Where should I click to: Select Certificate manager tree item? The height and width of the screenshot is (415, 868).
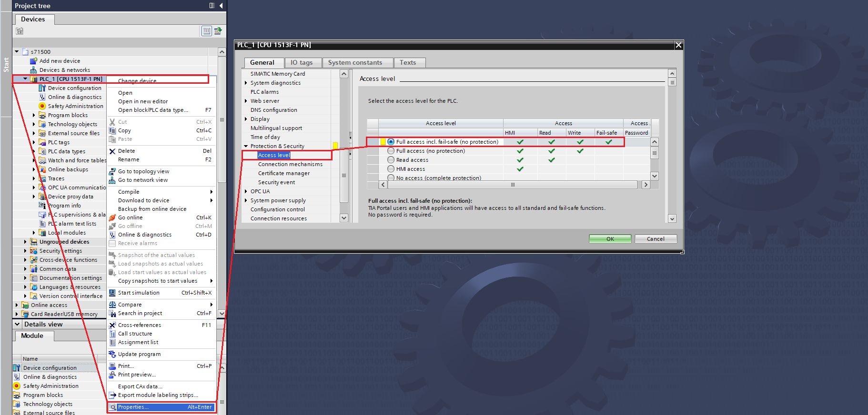click(284, 173)
